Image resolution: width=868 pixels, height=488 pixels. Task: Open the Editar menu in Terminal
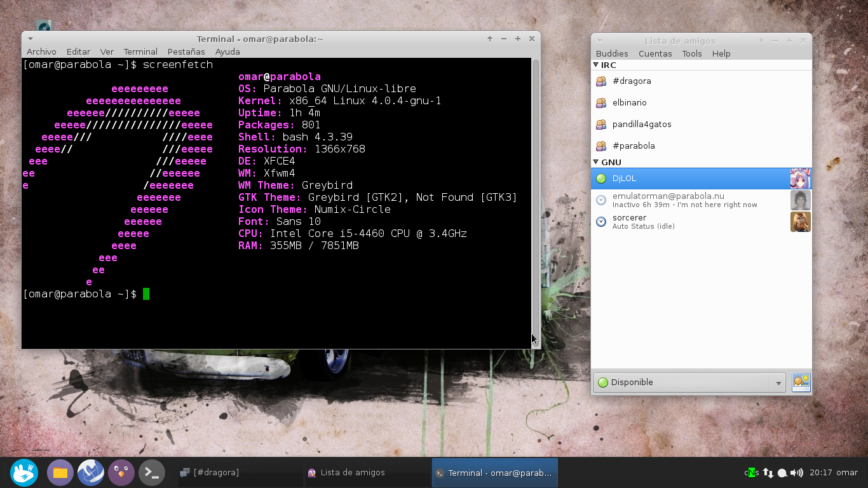click(x=79, y=51)
